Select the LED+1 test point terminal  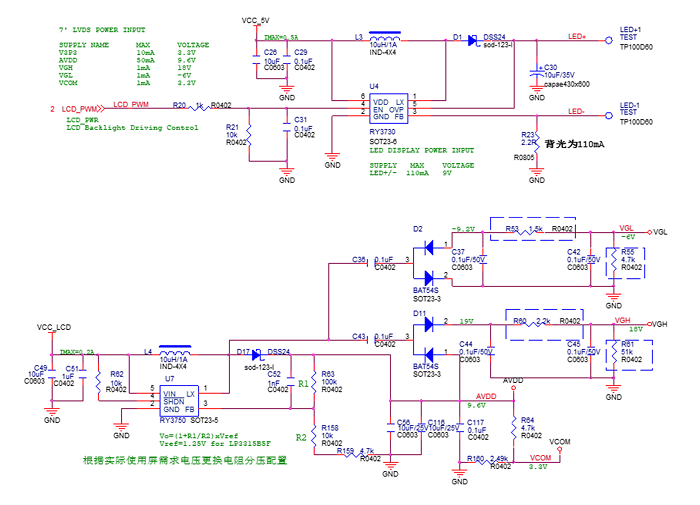tap(608, 41)
